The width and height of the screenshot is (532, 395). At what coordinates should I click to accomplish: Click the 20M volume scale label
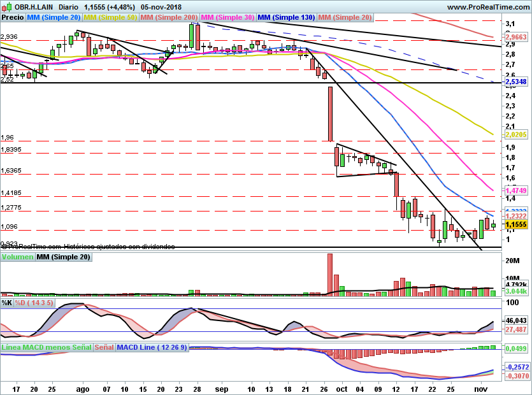coord(512,261)
